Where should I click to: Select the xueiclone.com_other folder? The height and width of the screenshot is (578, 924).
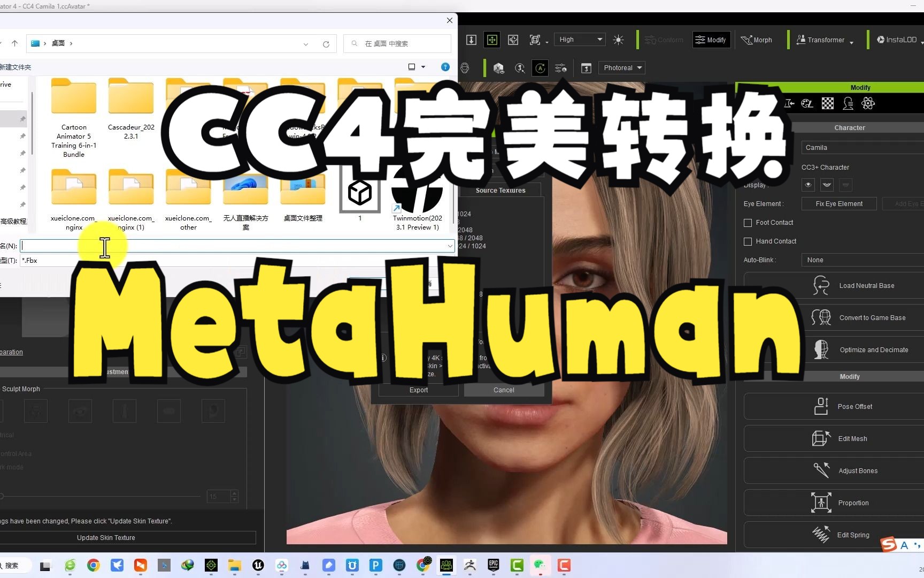click(x=188, y=200)
